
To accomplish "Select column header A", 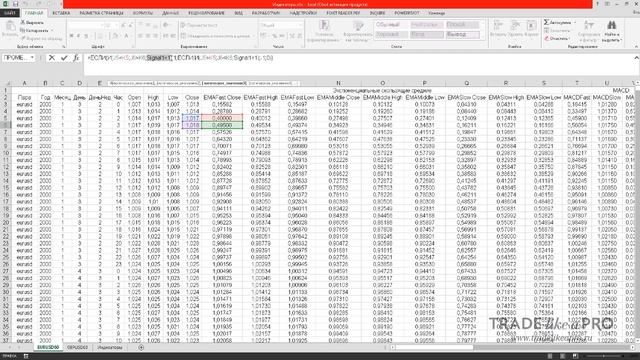I will point(24,83).
